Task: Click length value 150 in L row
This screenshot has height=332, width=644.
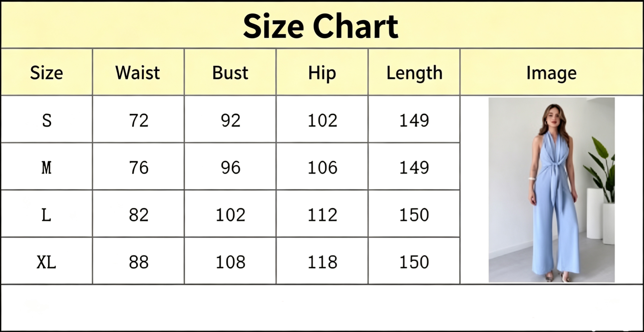Action: [414, 215]
